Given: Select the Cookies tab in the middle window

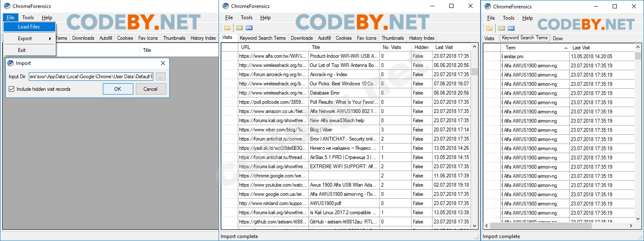Looking at the screenshot, I should pos(344,38).
